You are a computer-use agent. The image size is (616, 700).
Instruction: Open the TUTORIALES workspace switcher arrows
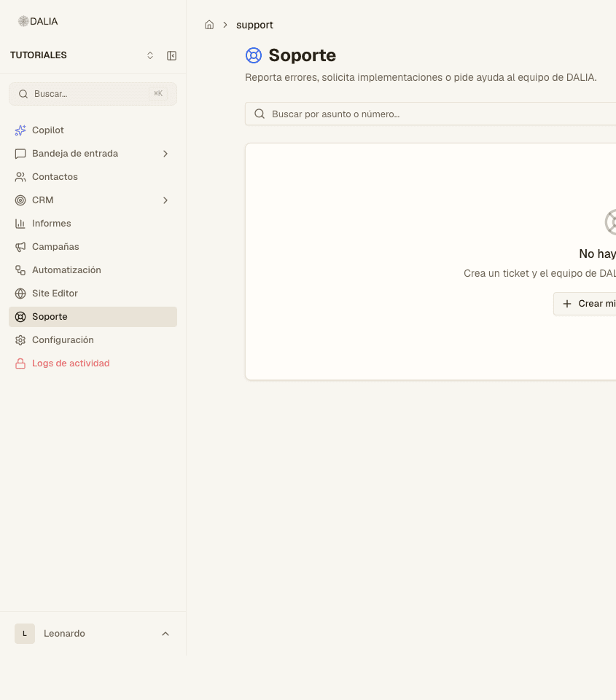pos(150,55)
